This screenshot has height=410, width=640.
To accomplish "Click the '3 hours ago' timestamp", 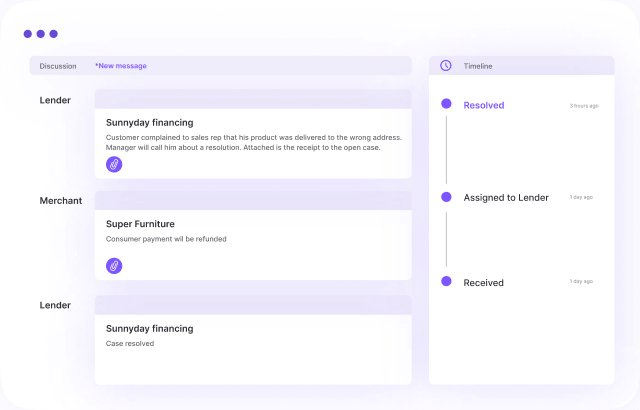I will tap(584, 105).
